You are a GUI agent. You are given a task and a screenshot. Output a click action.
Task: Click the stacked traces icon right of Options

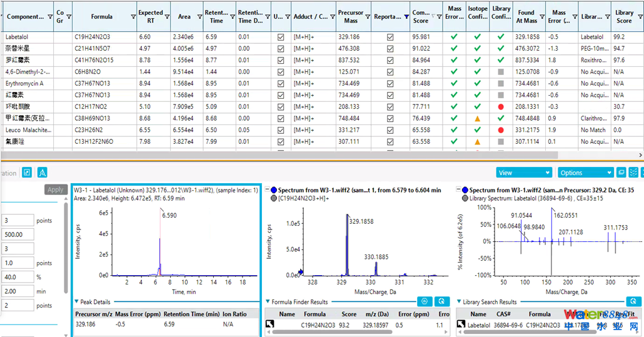634,173
